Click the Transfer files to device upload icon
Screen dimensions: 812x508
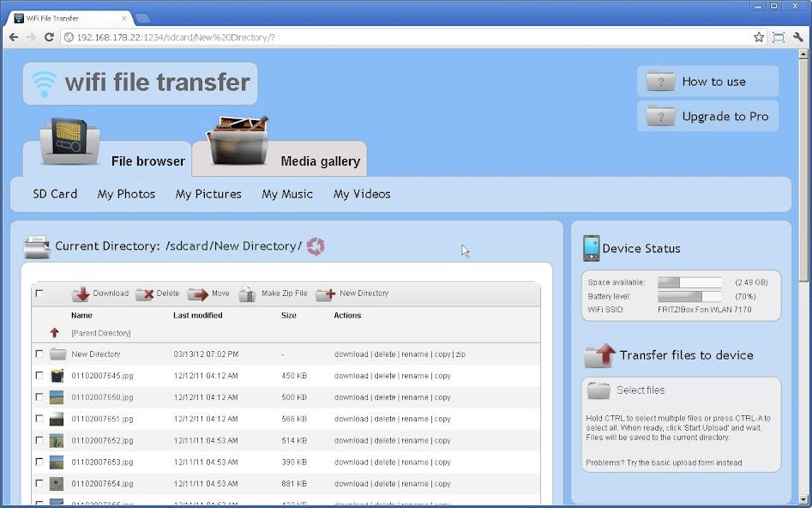[599, 355]
